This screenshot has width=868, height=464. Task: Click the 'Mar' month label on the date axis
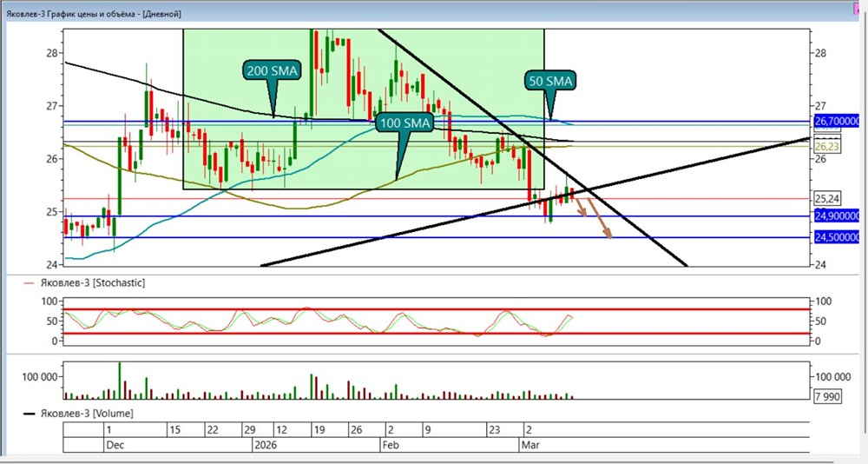tap(531, 445)
